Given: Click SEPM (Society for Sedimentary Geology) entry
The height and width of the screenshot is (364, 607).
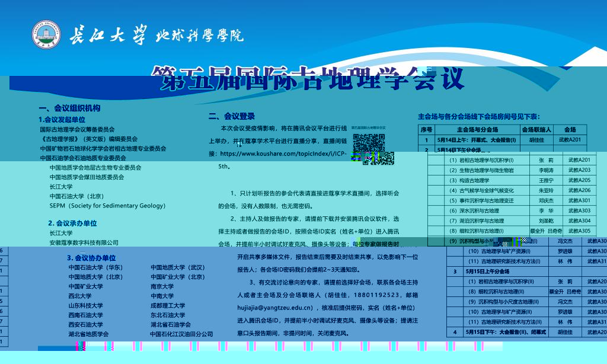Looking at the screenshot, I should coord(107,206).
